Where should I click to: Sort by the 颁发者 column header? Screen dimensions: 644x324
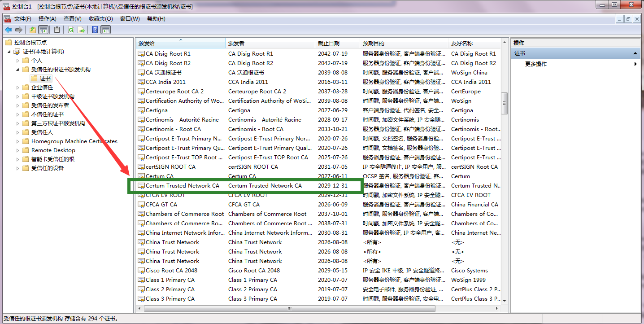click(270, 44)
